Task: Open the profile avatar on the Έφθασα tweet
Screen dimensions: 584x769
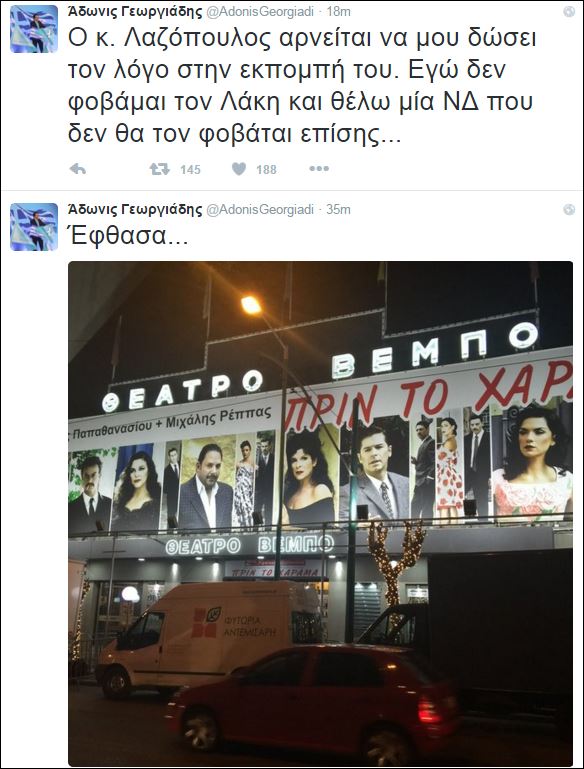Action: point(34,227)
